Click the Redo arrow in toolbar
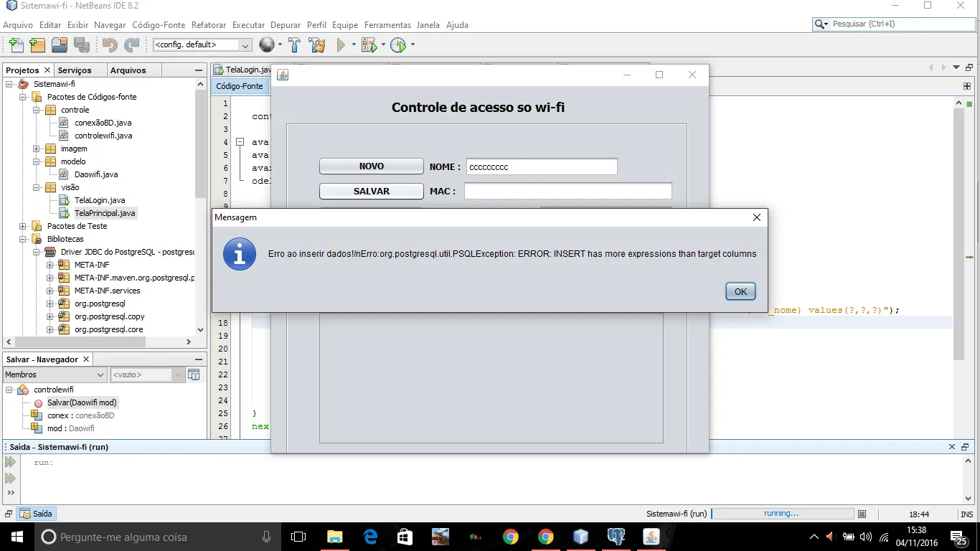The height and width of the screenshot is (551, 980). pyautogui.click(x=131, y=44)
